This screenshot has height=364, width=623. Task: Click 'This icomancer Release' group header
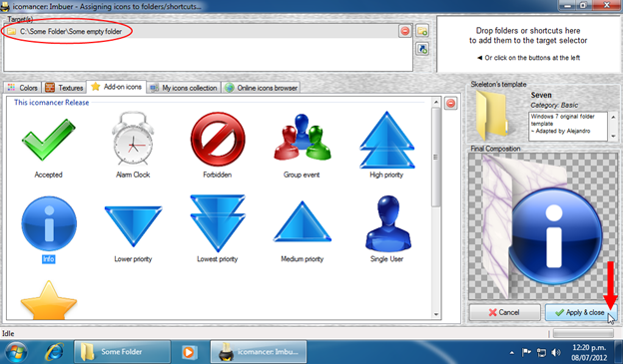click(51, 103)
